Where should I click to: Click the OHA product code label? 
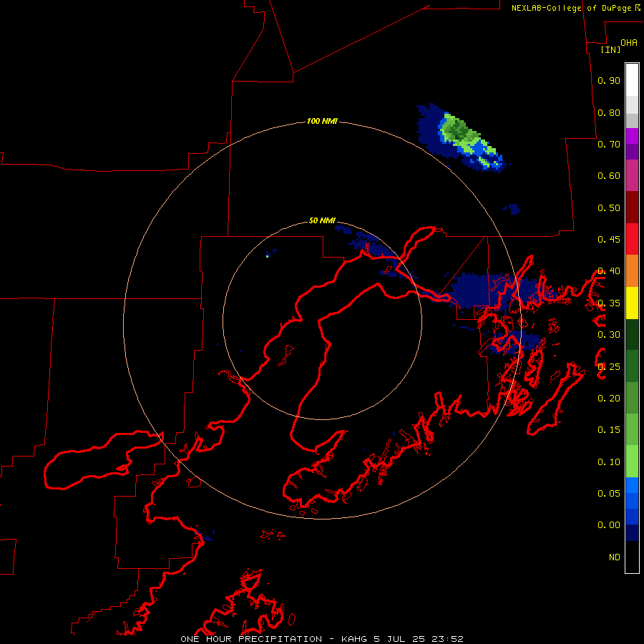coord(629,43)
